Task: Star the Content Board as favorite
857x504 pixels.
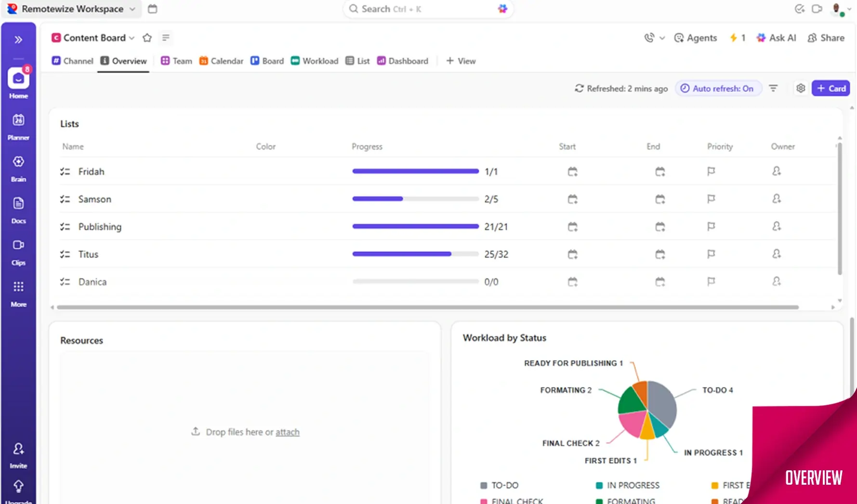Action: 147,38
